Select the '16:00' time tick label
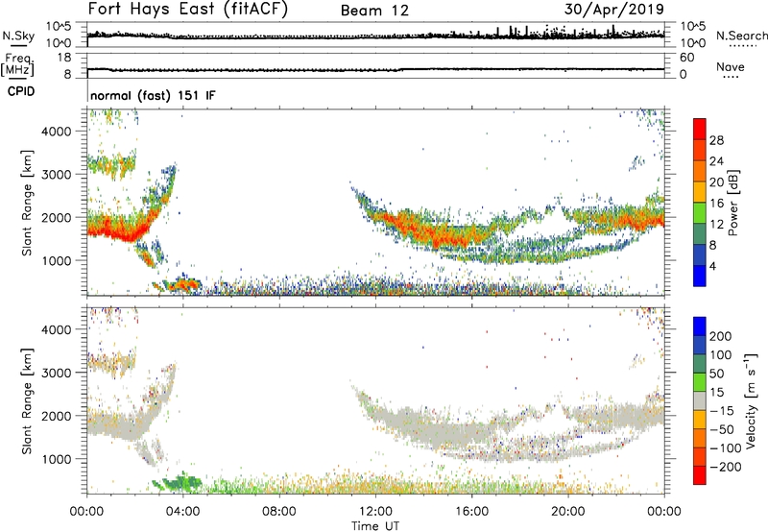 tap(471, 512)
